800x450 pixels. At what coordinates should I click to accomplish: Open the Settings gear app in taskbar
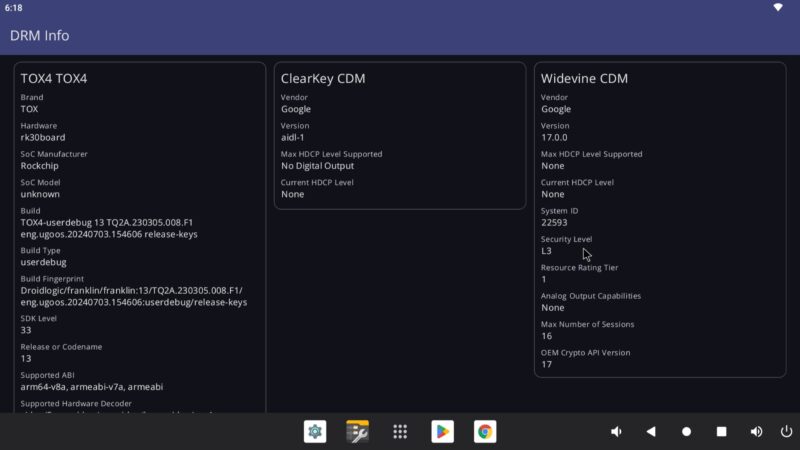click(315, 431)
